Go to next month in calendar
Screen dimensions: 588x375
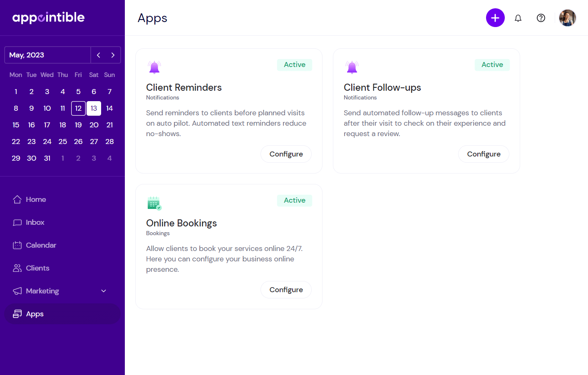pos(113,55)
